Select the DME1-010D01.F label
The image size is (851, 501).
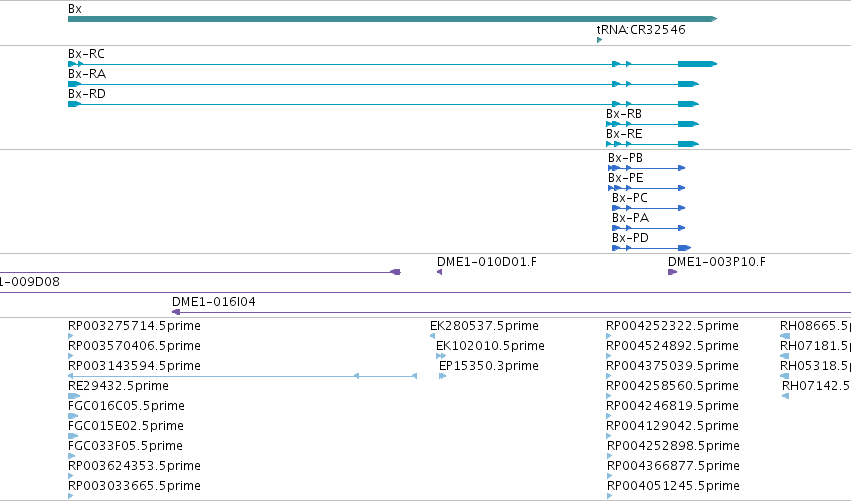click(487, 262)
